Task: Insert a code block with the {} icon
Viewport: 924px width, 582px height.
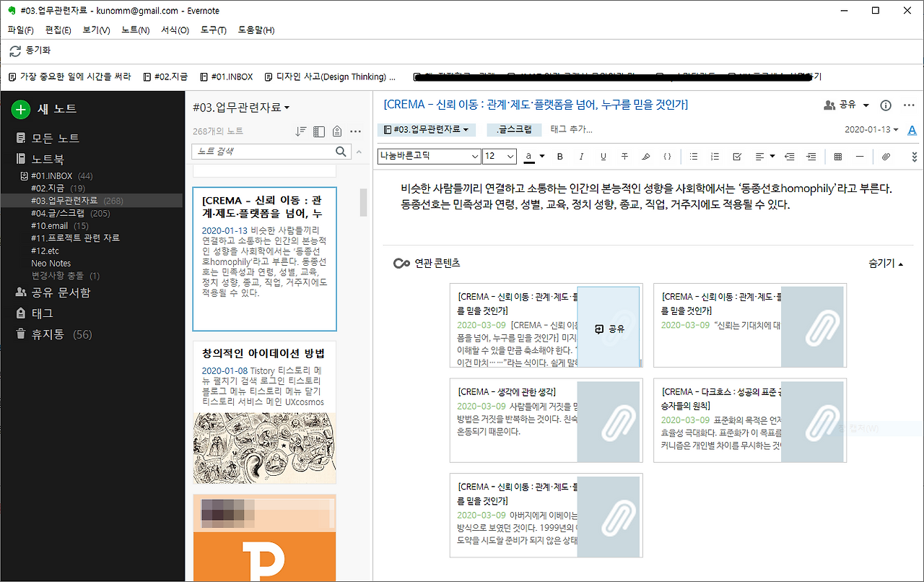Action: [x=667, y=156]
